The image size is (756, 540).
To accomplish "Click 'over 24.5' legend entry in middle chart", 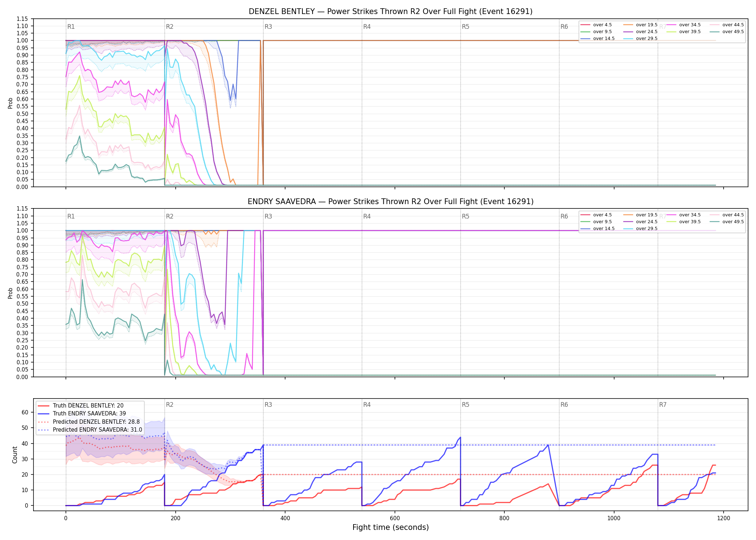I will click(x=640, y=222).
